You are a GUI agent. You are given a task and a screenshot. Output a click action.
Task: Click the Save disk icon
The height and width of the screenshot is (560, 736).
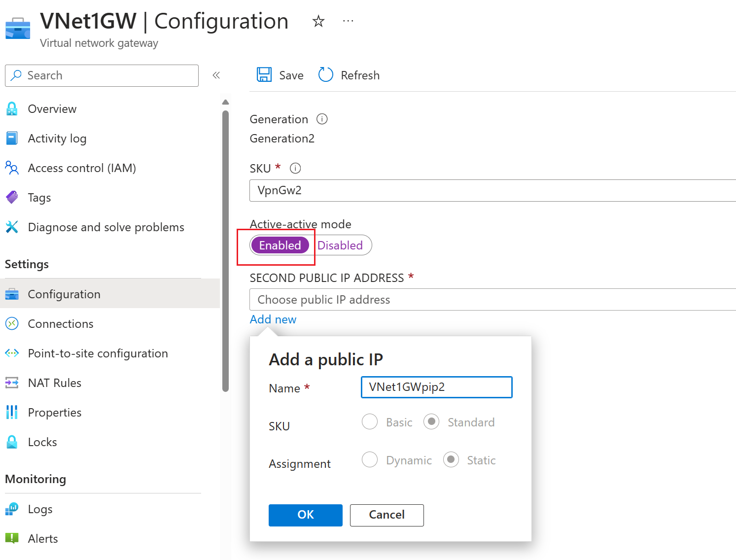coord(264,75)
